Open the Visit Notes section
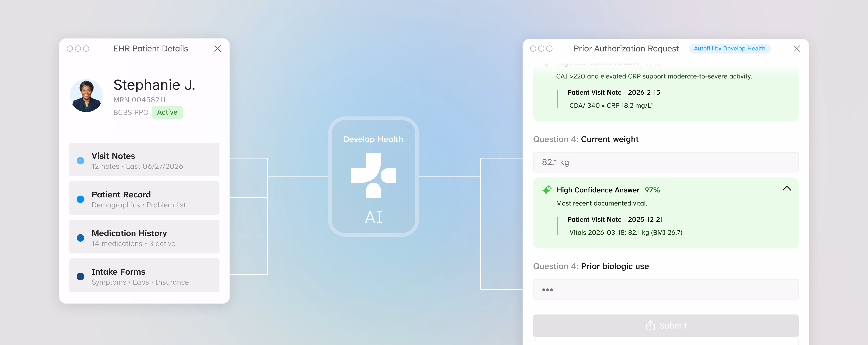 144,160
